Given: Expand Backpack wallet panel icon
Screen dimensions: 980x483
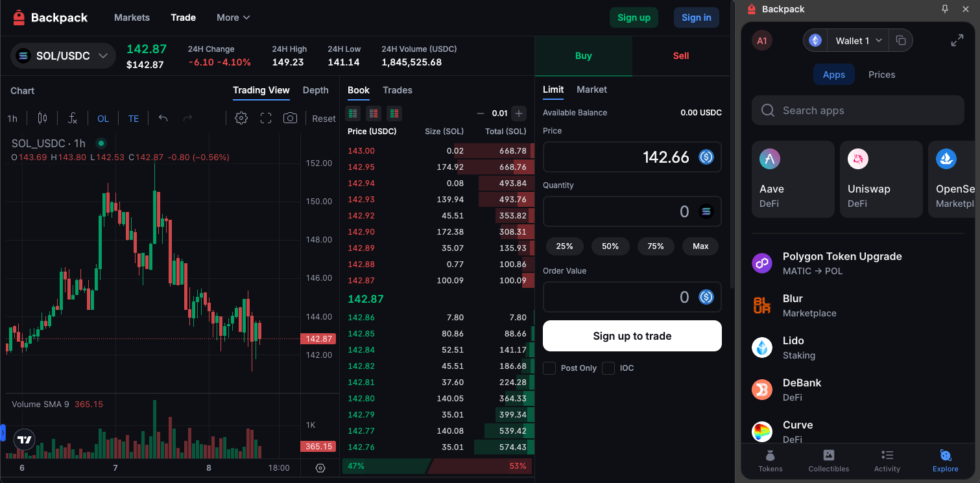Looking at the screenshot, I should (x=957, y=40).
